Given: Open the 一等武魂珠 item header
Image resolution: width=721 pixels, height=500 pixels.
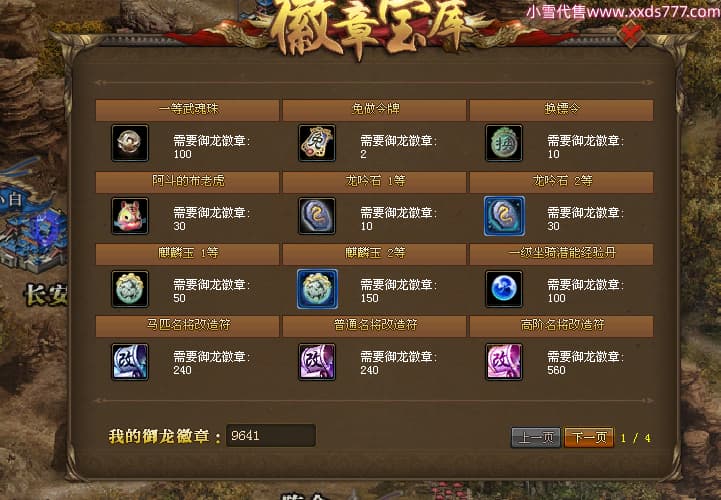Looking at the screenshot, I should point(187,110).
